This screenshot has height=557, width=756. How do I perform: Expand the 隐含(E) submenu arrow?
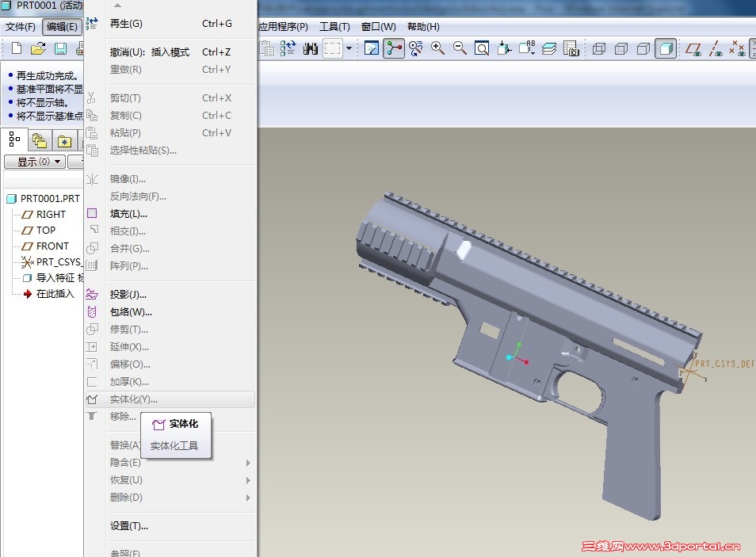click(248, 463)
